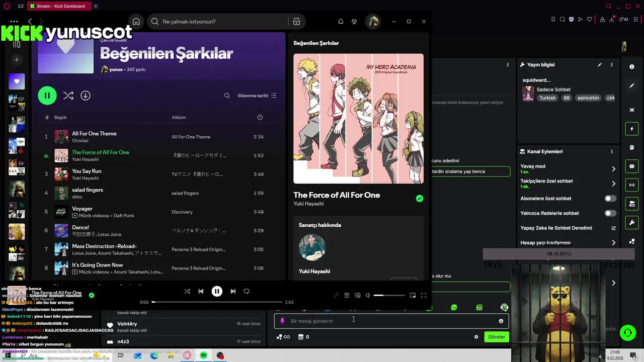Focus the Bir mesaj gönderin chat field

[x=391, y=321]
